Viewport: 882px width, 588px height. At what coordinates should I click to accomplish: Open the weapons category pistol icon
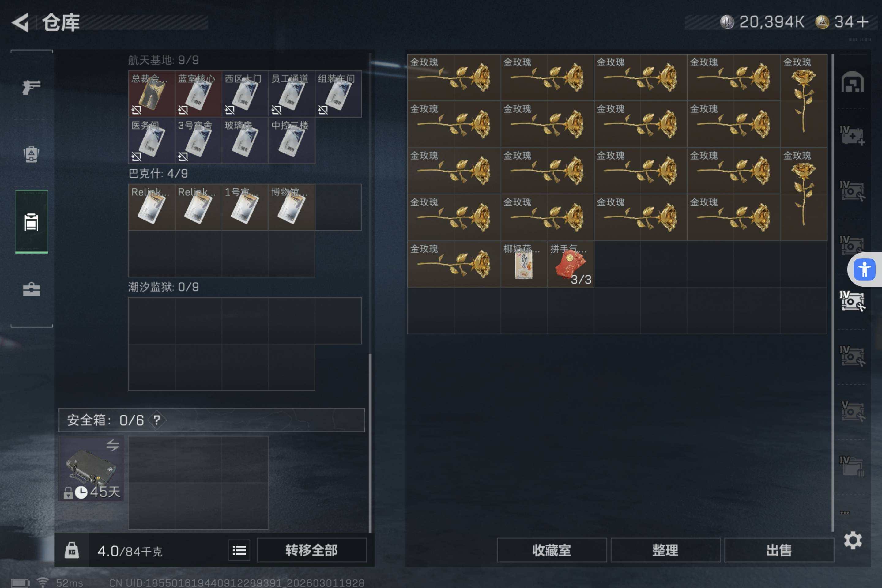coord(32,87)
